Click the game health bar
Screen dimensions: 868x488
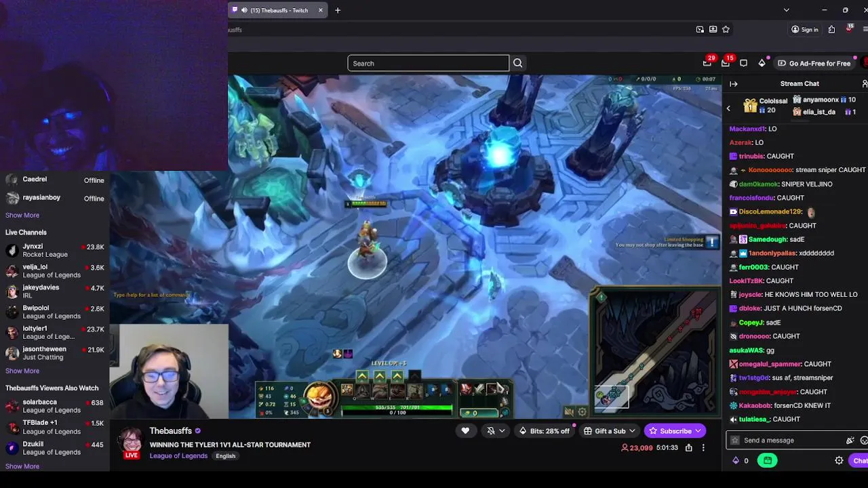397,407
